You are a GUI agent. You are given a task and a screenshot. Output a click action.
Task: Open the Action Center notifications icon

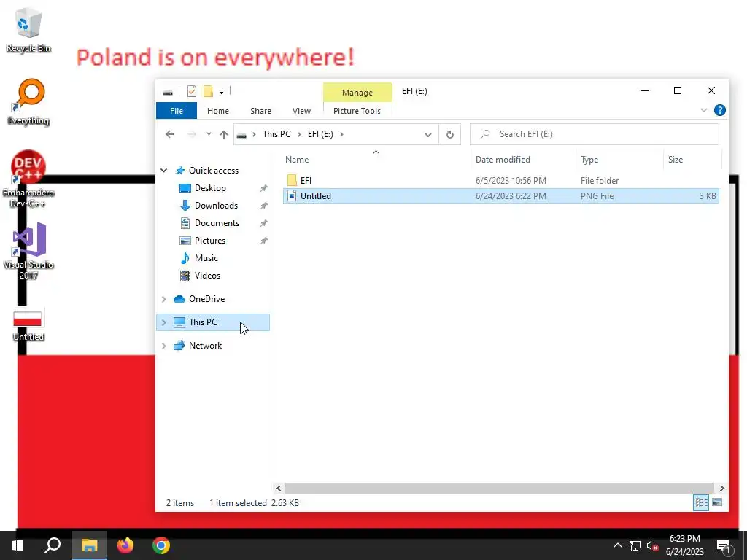(724, 546)
